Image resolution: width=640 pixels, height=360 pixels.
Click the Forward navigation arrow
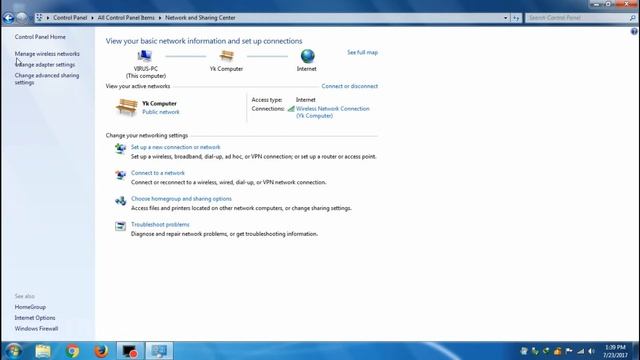pyautogui.click(x=22, y=18)
